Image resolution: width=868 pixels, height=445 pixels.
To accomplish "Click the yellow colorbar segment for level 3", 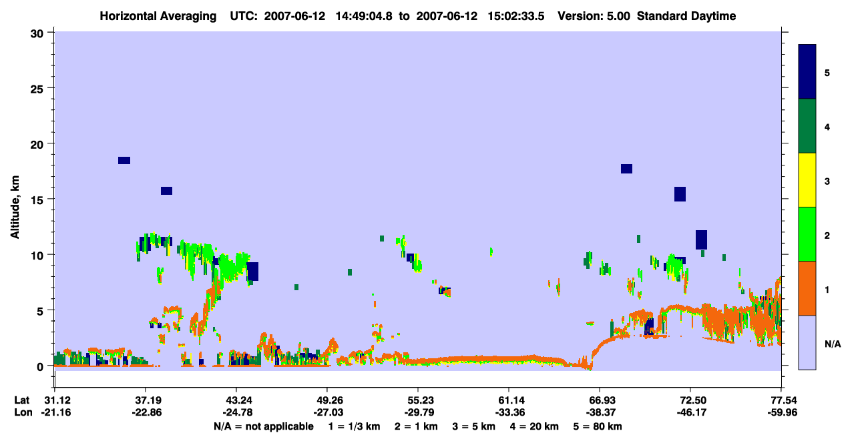I will click(807, 180).
